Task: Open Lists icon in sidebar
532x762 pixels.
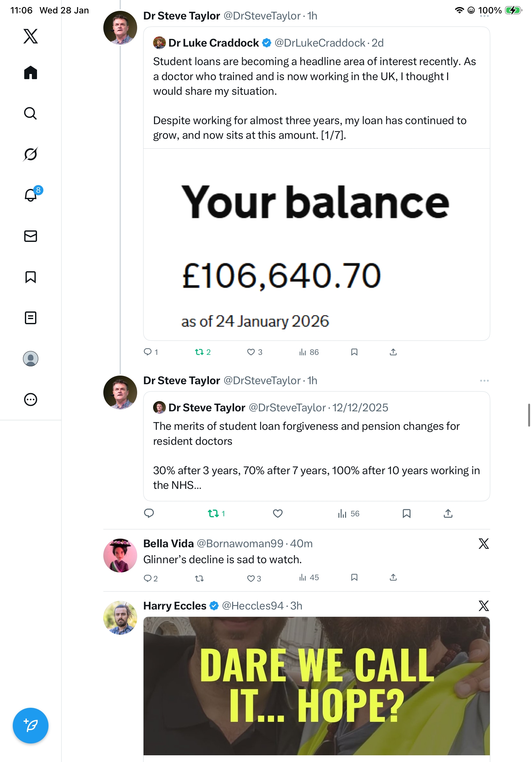Action: [31, 318]
